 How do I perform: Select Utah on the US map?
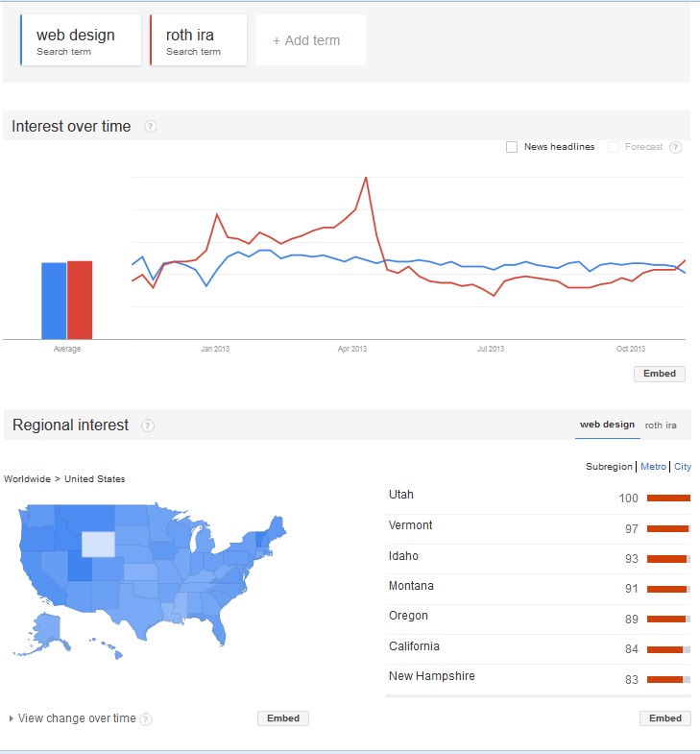pos(80,566)
